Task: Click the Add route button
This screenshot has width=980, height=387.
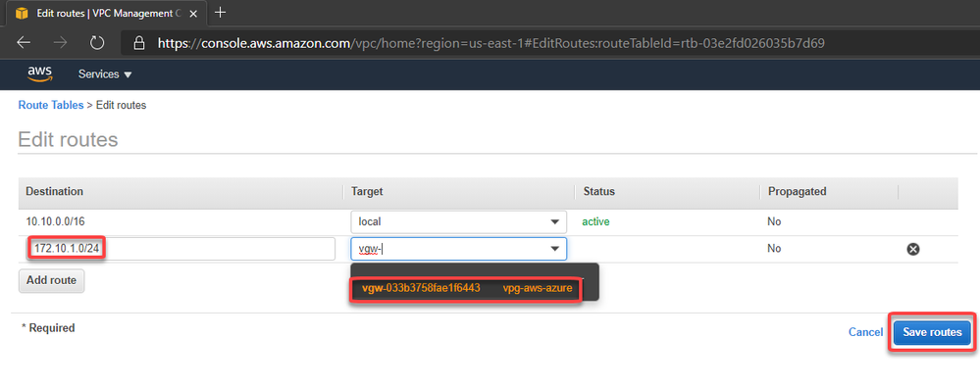Action: [x=51, y=280]
